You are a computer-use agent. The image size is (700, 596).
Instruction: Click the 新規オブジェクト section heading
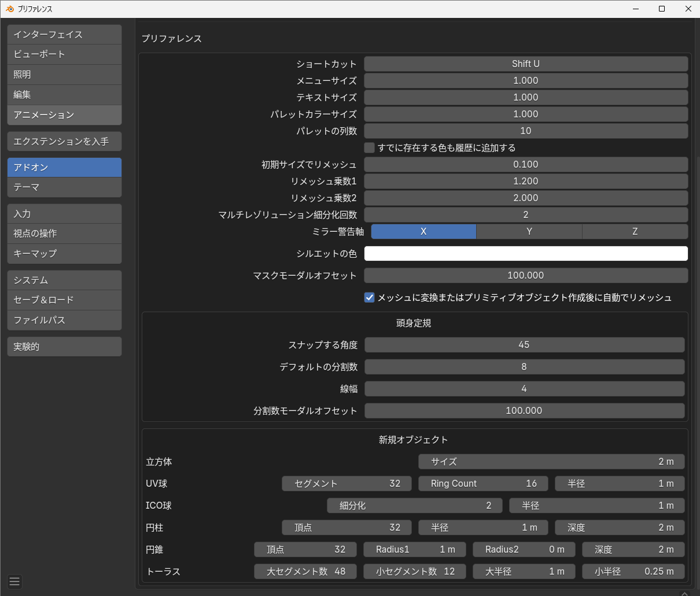pos(414,440)
